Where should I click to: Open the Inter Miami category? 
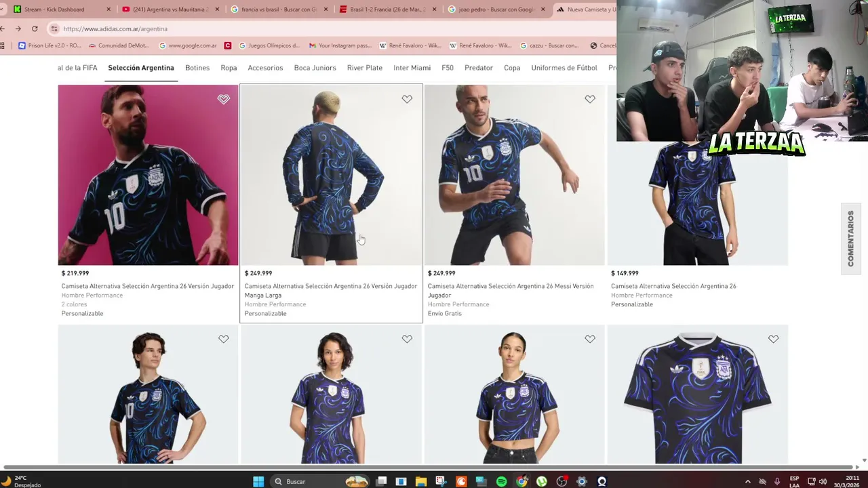pos(412,68)
